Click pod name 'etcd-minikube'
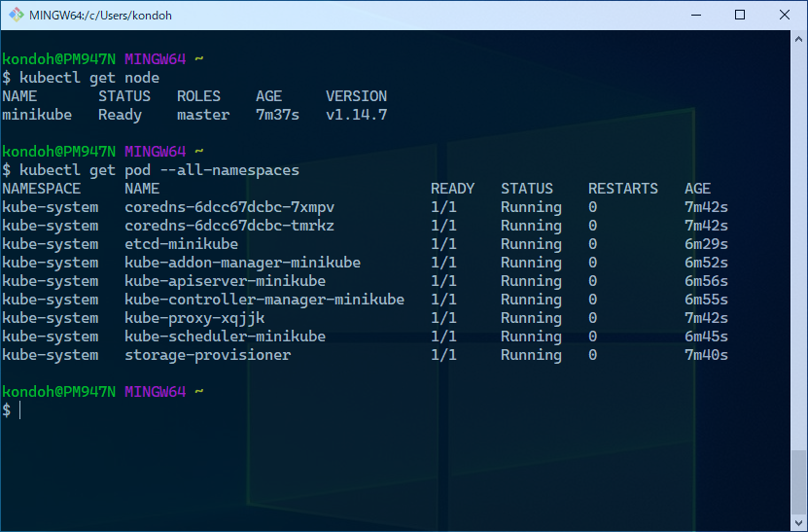This screenshot has height=532, width=808. coord(182,244)
